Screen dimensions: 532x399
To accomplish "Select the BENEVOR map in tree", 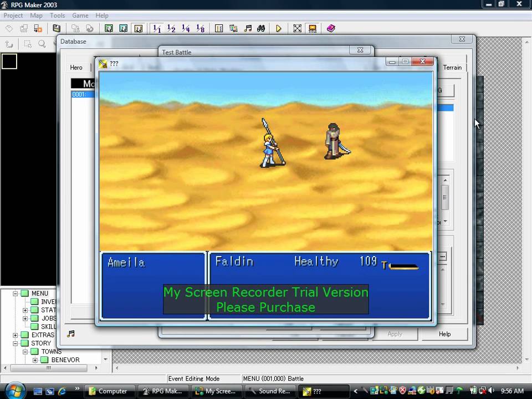I will click(x=65, y=360).
